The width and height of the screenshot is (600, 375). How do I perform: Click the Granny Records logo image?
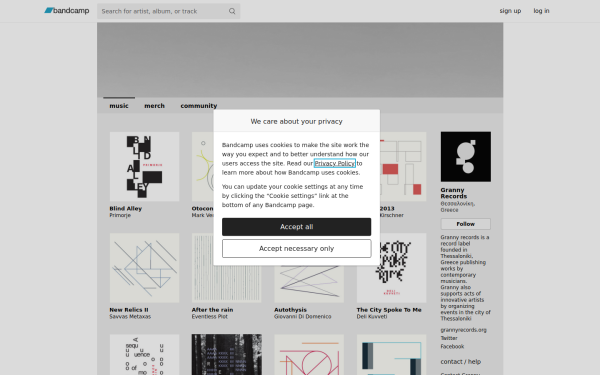466,157
